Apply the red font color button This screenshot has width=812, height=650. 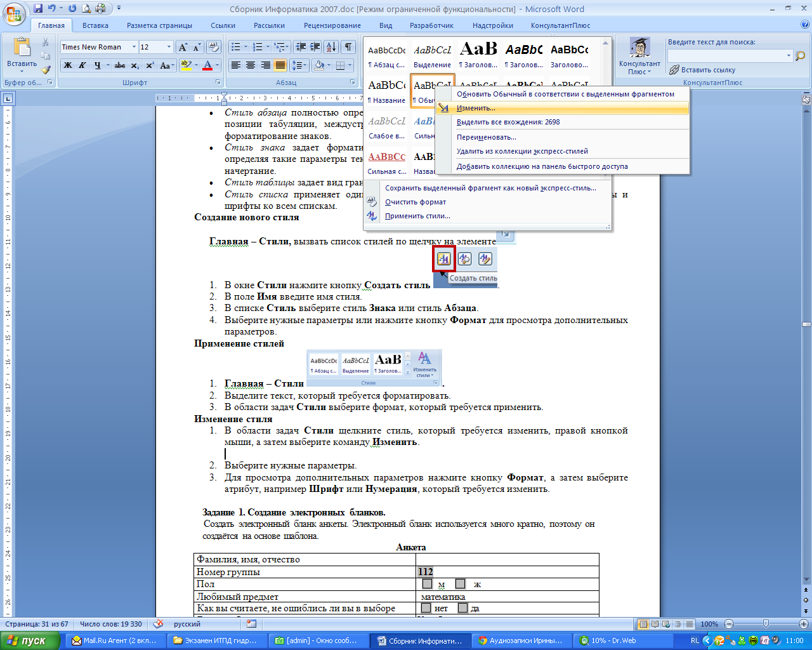207,65
